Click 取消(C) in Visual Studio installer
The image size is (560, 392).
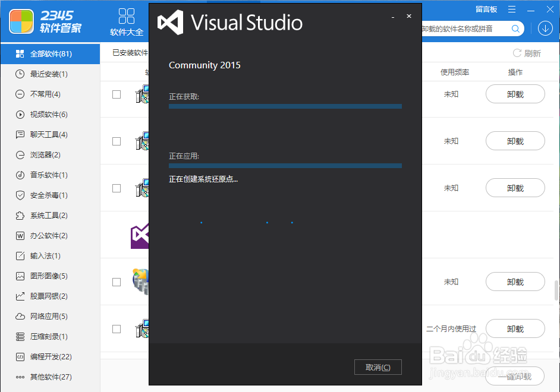click(x=378, y=367)
